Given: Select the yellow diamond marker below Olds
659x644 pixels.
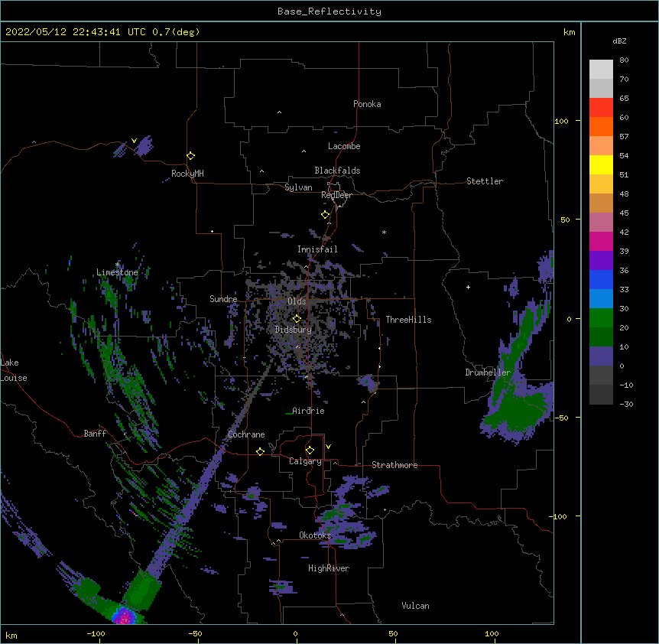Looking at the screenshot, I should [297, 318].
